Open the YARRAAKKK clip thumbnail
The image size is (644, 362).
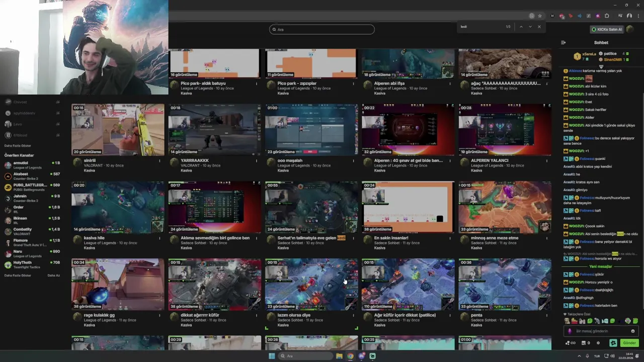point(214,130)
